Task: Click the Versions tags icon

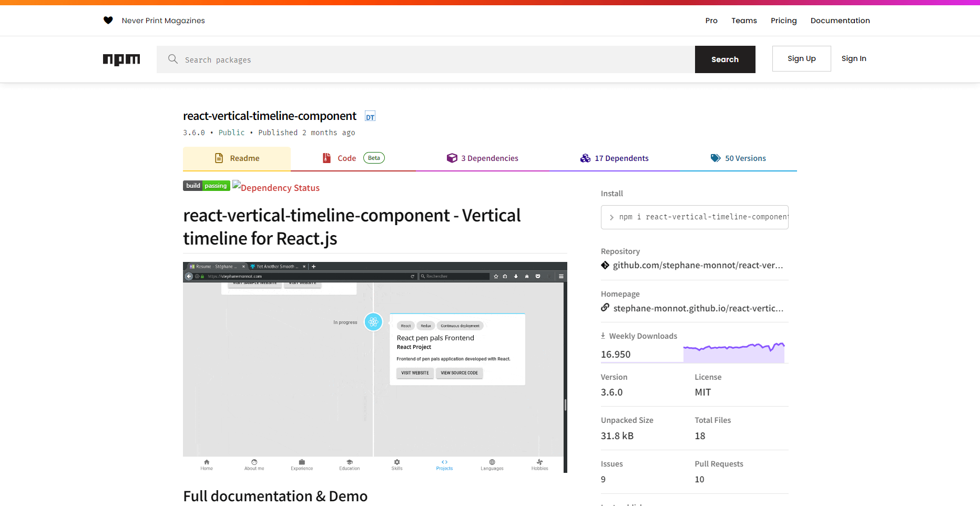Action: pos(716,158)
